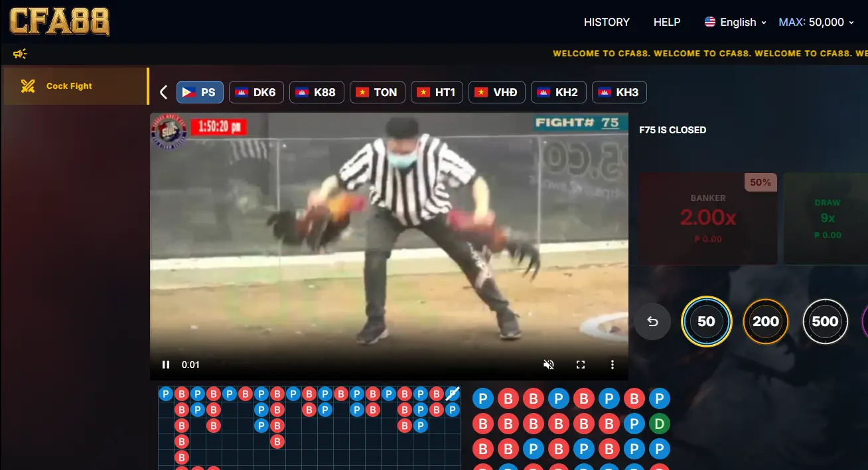Select the TON channel tab
Viewport: 868px width, 470px height.
pyautogui.click(x=377, y=92)
